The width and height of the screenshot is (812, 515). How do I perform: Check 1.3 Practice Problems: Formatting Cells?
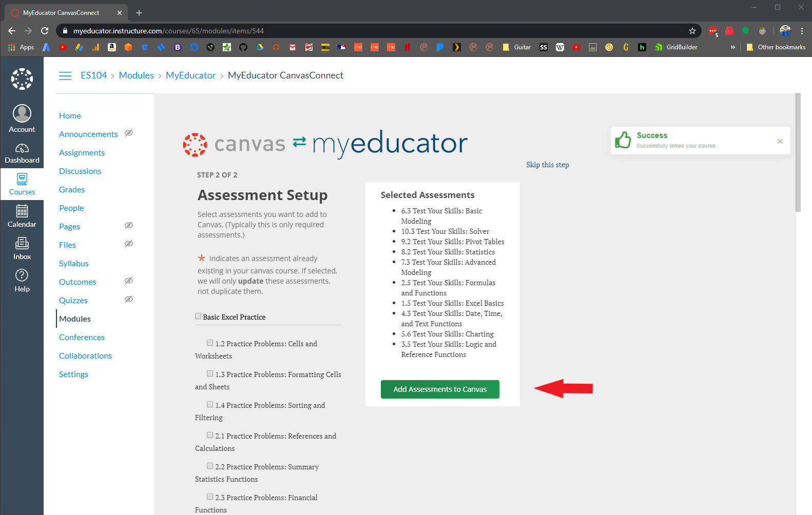click(210, 374)
